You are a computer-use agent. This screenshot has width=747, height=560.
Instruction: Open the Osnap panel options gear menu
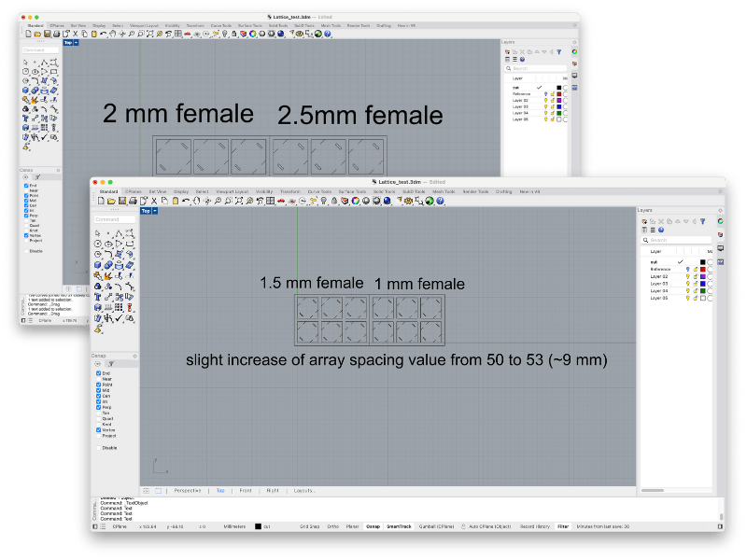tap(134, 356)
